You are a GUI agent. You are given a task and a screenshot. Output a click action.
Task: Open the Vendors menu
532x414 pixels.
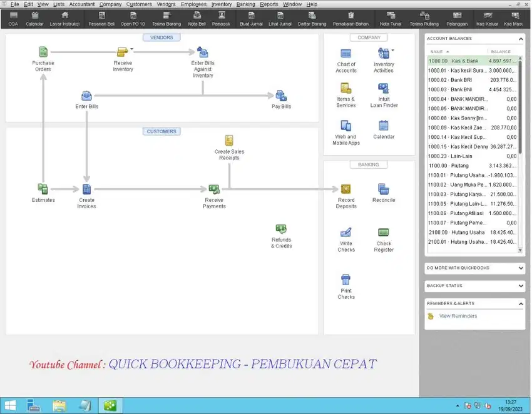pos(166,4)
